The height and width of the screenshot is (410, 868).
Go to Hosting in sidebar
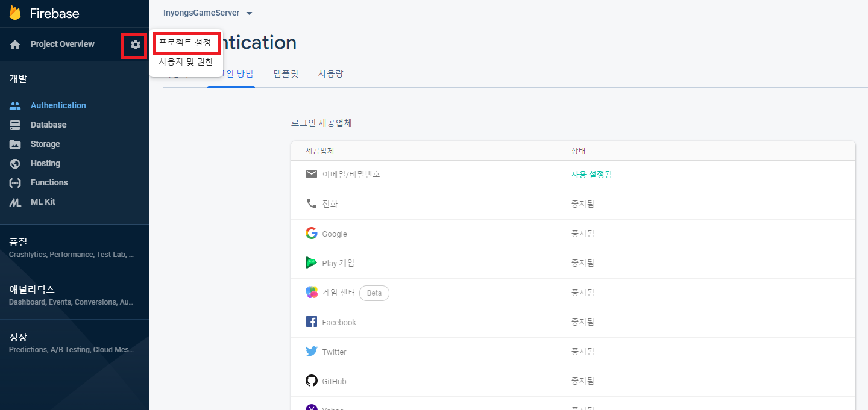point(46,163)
